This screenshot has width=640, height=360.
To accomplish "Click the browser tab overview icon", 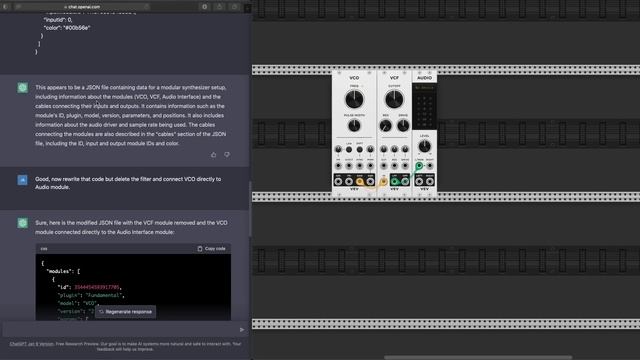I will pos(235,7).
